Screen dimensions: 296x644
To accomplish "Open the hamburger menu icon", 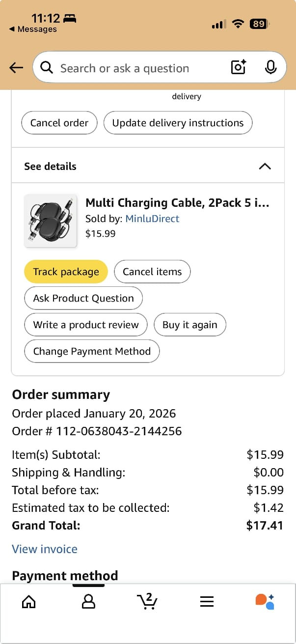I will (207, 601).
